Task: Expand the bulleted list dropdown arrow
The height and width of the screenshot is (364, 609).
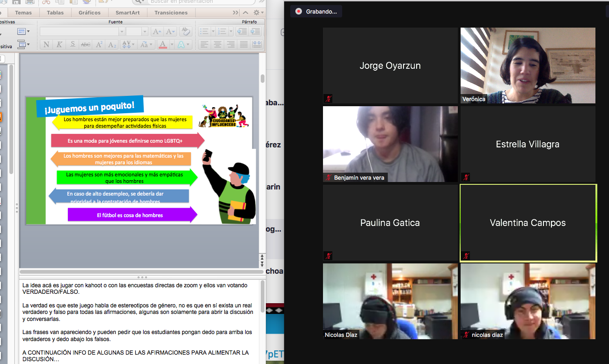Action: point(212,32)
